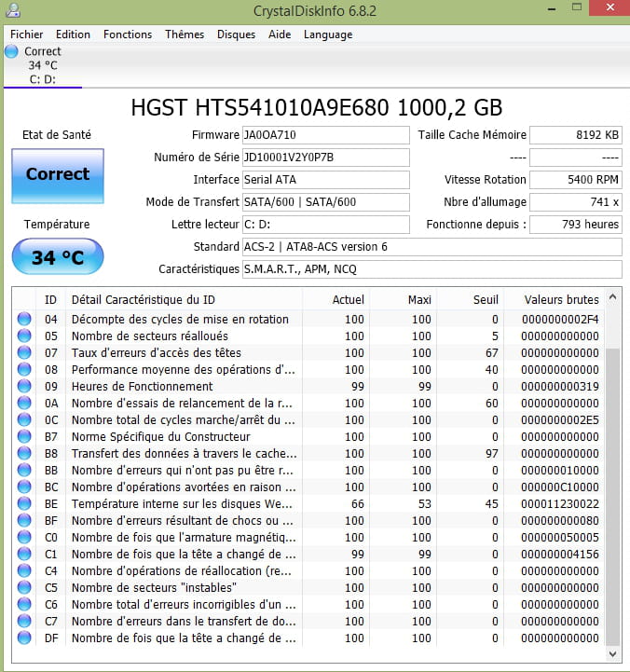Click status orb for attribute 09 row
The image size is (630, 672).
tap(24, 386)
